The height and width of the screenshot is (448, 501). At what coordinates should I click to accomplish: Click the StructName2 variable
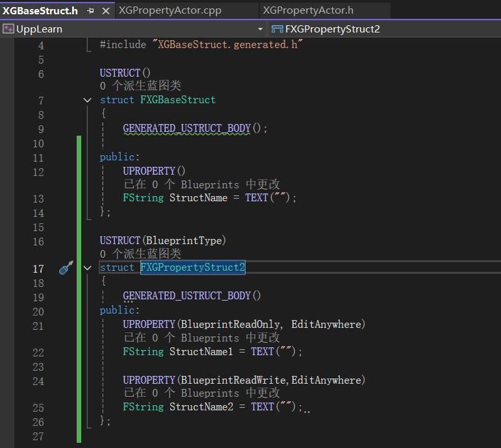(201, 407)
